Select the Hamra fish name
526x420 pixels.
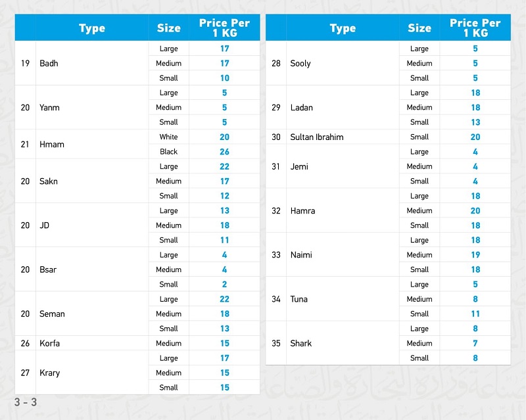point(302,211)
